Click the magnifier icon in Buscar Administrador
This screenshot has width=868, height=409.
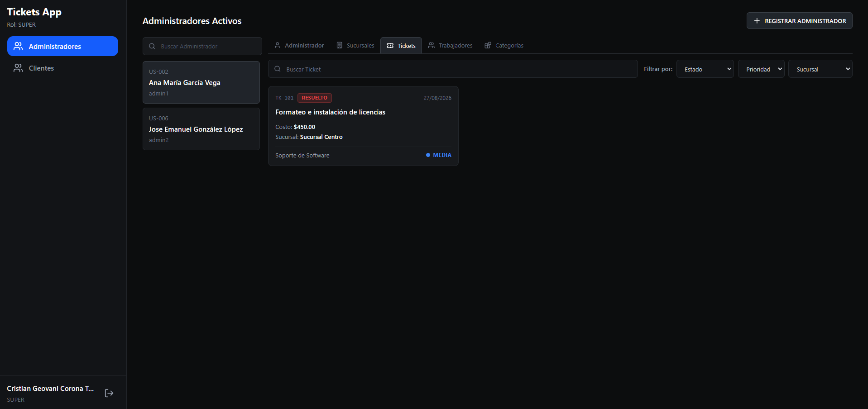click(x=152, y=46)
